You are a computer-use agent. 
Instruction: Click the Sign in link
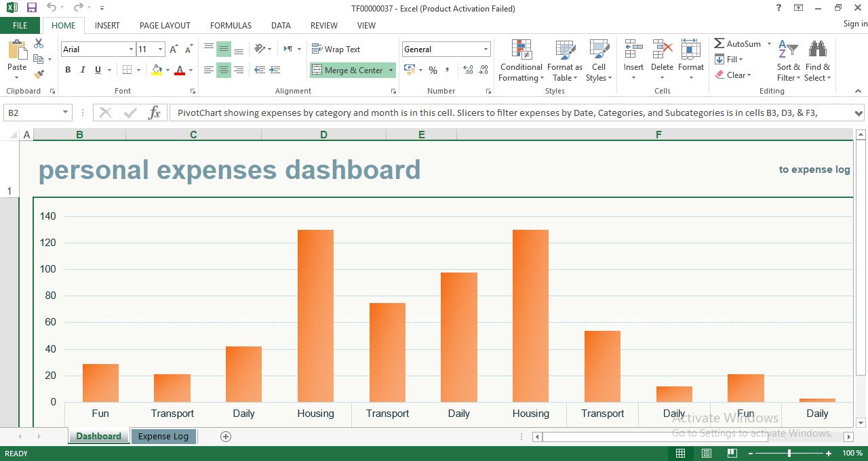(853, 23)
